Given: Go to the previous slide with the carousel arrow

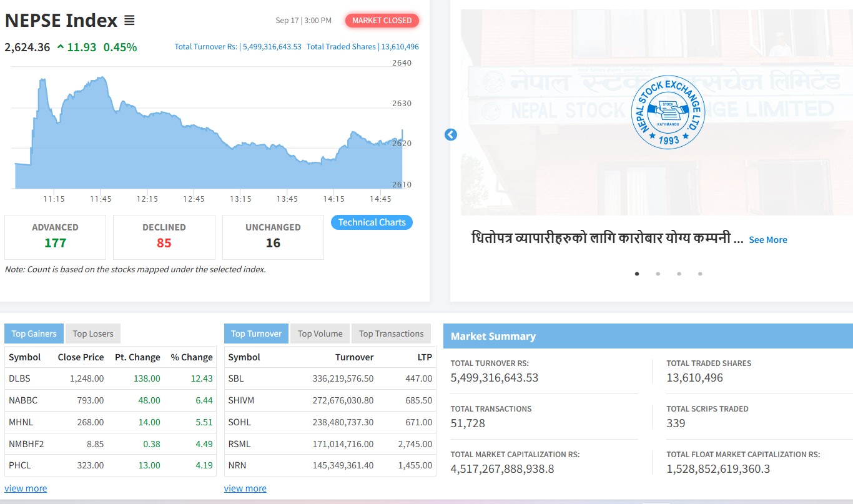Looking at the screenshot, I should pos(451,134).
